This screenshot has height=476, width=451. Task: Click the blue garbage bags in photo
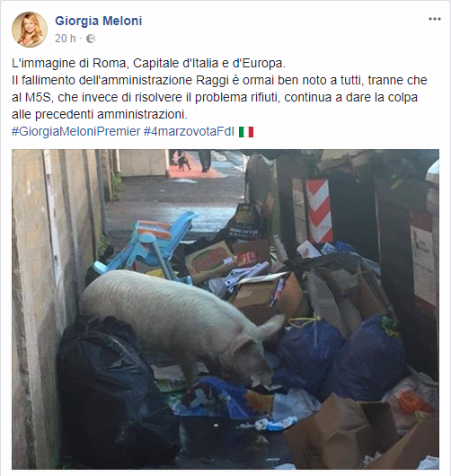pyautogui.click(x=340, y=358)
